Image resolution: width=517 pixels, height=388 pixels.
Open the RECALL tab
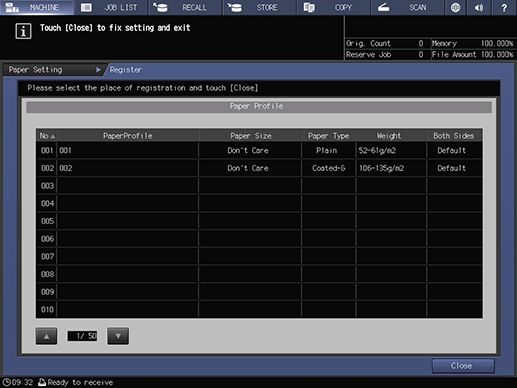pos(185,7)
